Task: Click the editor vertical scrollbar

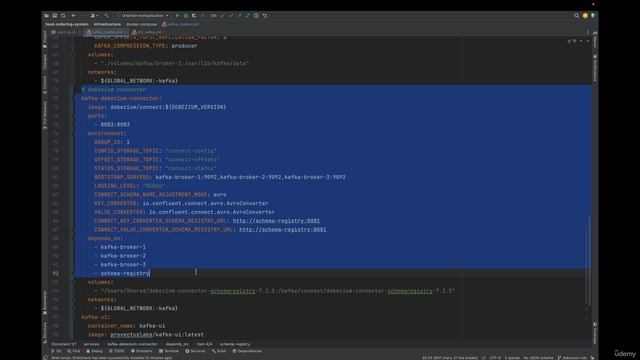Action: pyautogui.click(x=589, y=260)
